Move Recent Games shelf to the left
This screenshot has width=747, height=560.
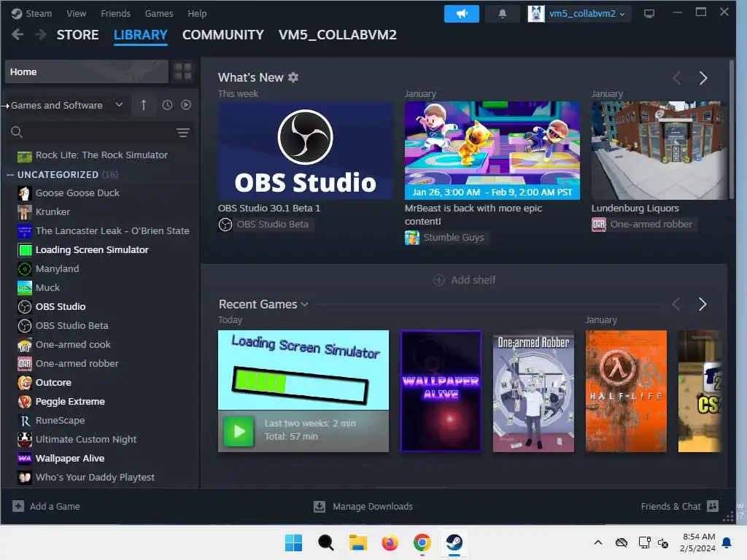tap(676, 304)
